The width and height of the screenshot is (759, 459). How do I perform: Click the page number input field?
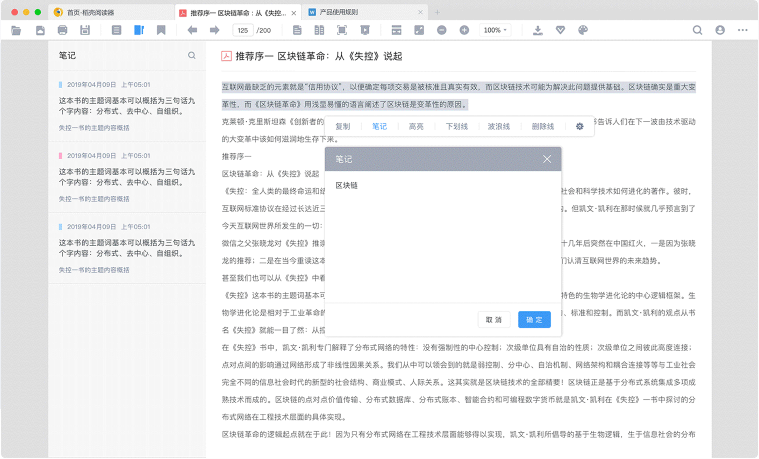(243, 30)
